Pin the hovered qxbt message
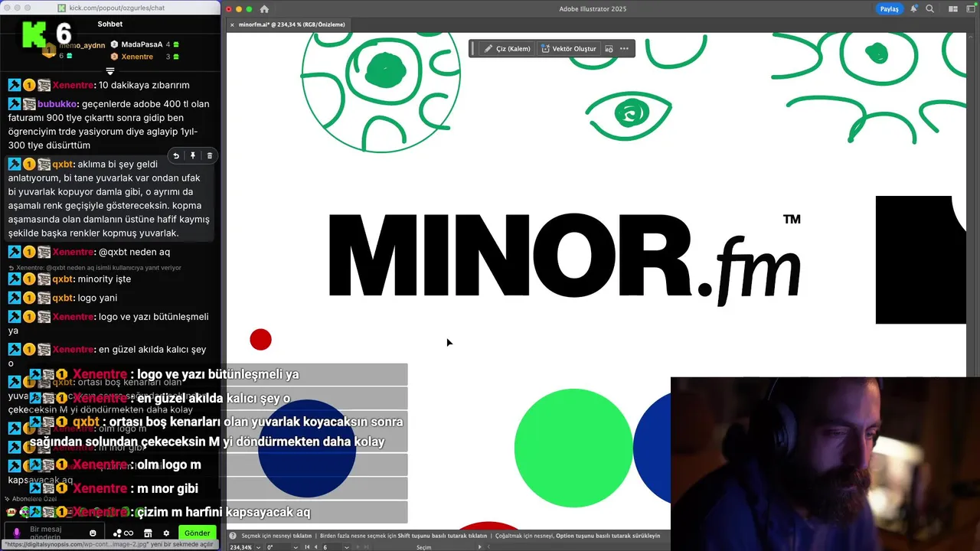The image size is (980, 551). tap(193, 155)
